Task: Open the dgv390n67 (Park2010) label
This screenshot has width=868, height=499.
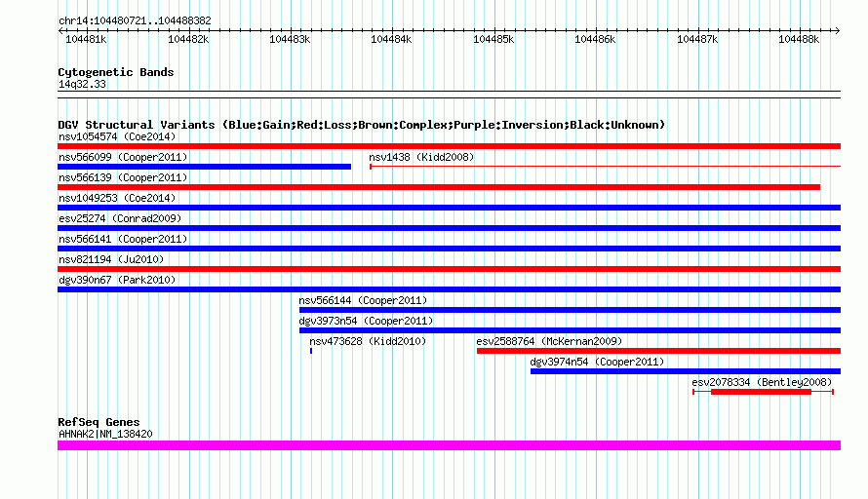Action: click(x=117, y=280)
